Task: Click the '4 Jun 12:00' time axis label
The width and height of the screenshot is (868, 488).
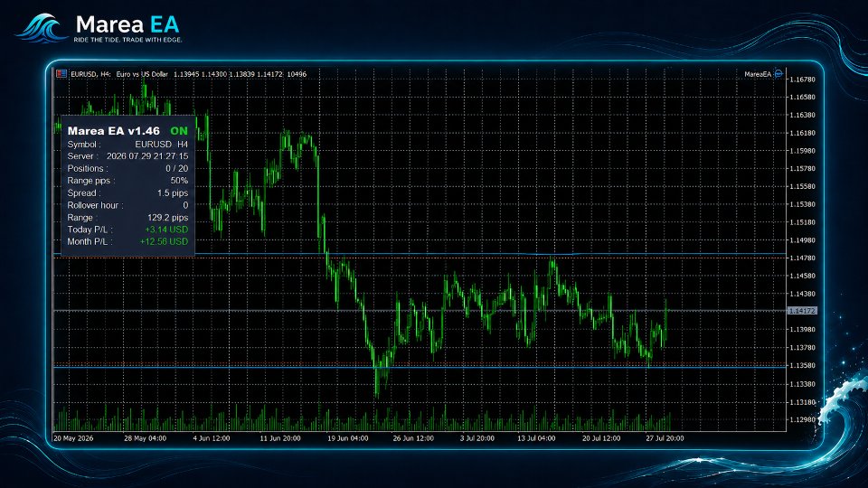Action: (x=212, y=438)
